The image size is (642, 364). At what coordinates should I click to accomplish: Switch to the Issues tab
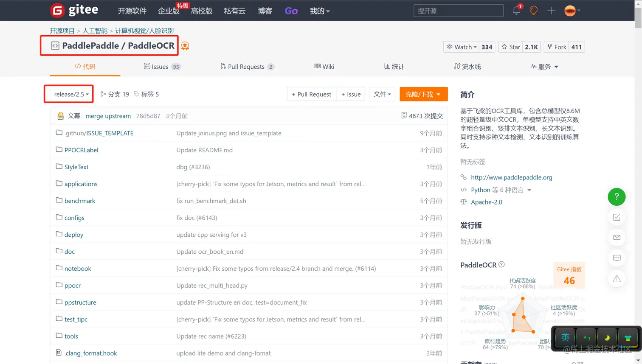click(162, 67)
